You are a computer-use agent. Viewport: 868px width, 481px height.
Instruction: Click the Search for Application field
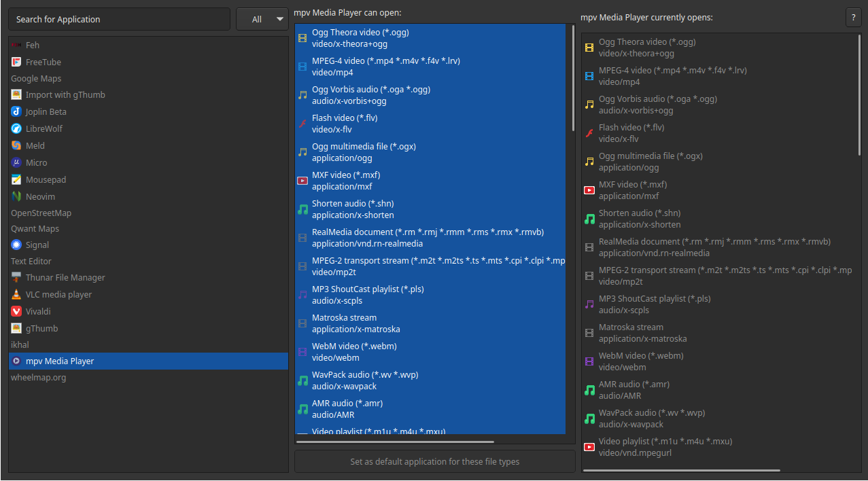119,19
